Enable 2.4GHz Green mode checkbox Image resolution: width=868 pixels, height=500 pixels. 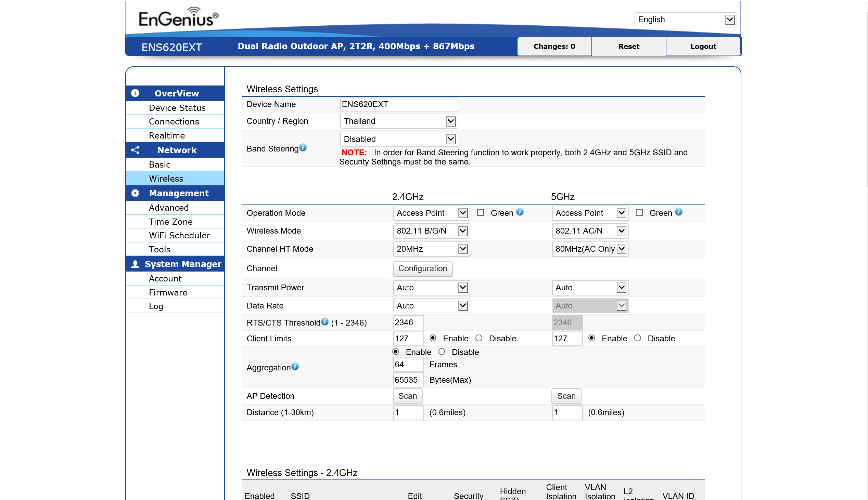[x=481, y=213]
